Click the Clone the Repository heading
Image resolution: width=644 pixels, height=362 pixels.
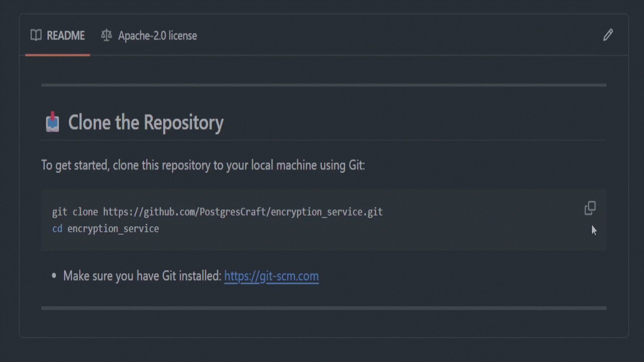[x=146, y=122]
